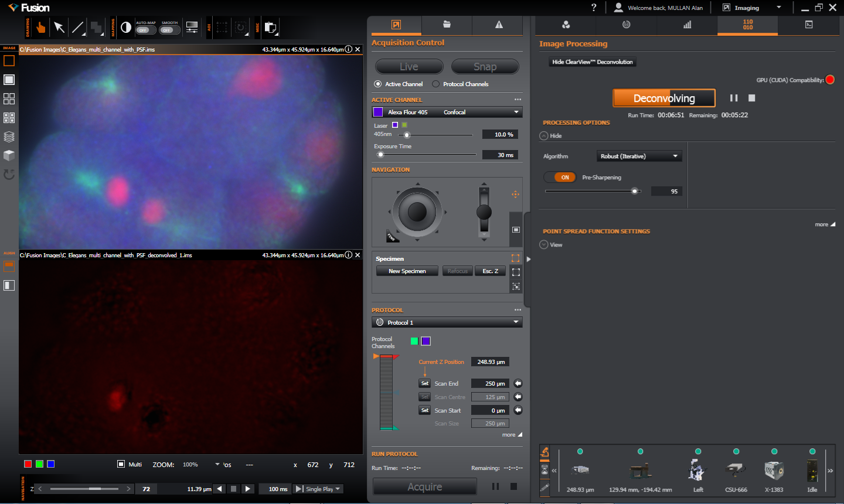Screen dimensions: 844x504
Task: Pause the deconvolution process
Action: (733, 98)
